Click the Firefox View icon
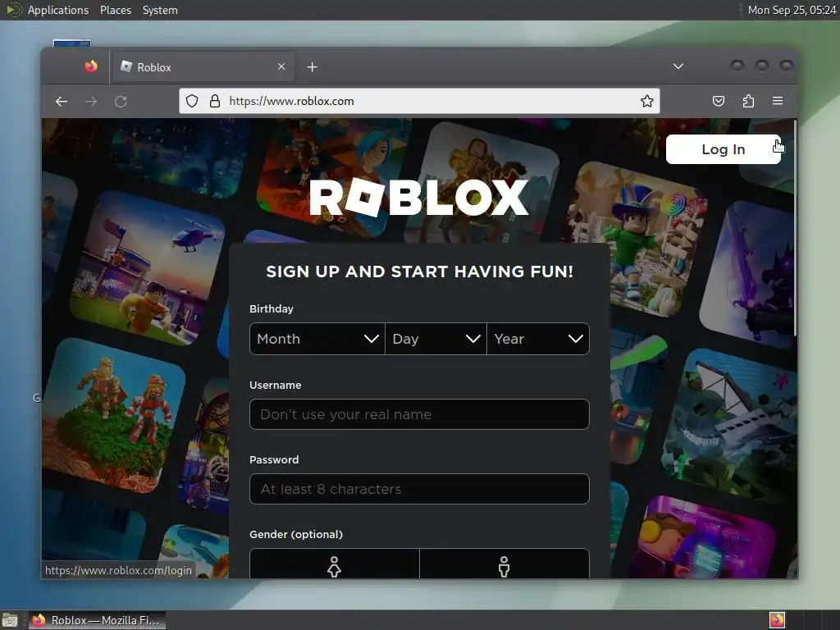 click(91, 66)
